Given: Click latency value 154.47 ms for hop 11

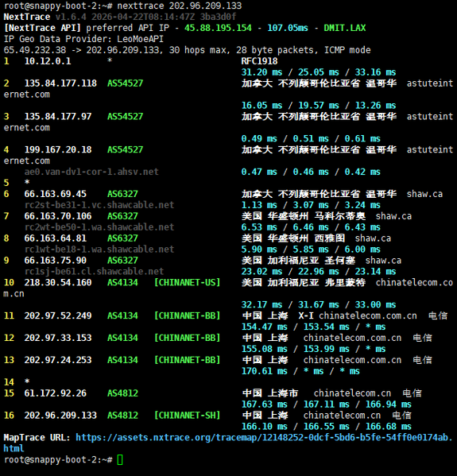Looking at the screenshot, I should [x=264, y=327].
